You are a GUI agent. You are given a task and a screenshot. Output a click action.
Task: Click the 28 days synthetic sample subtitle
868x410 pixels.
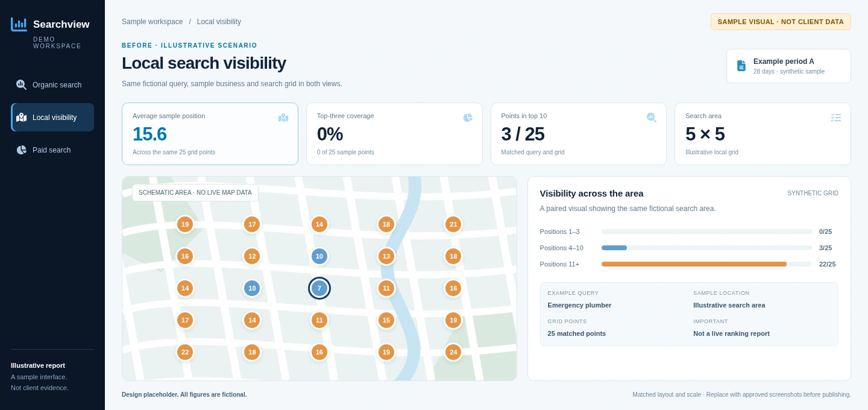(789, 72)
